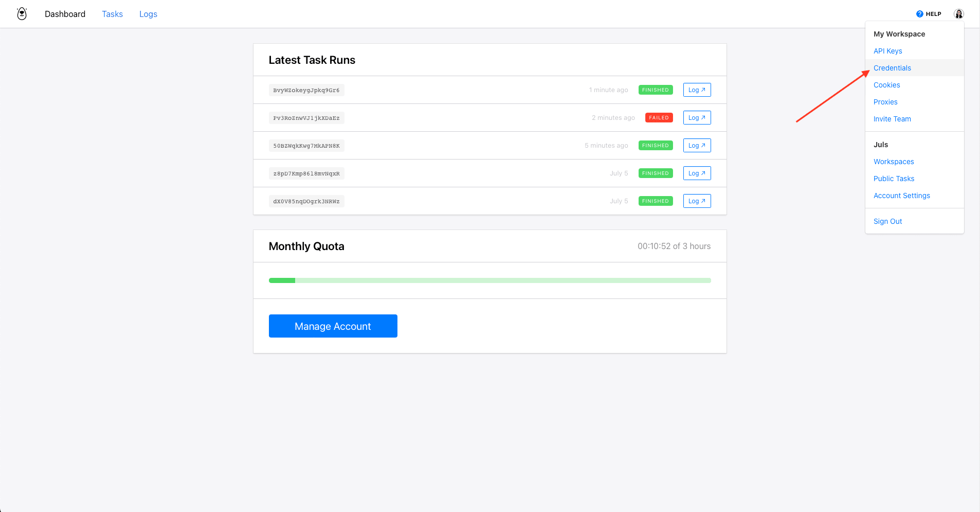Sign Out of the account
This screenshot has height=512, width=980.
coord(887,221)
